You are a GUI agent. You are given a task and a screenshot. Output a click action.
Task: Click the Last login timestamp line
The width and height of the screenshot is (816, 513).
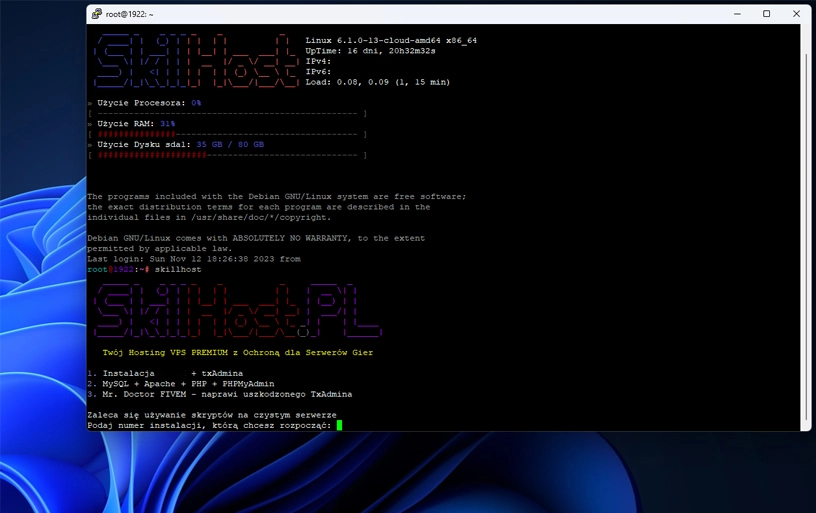pos(193,259)
